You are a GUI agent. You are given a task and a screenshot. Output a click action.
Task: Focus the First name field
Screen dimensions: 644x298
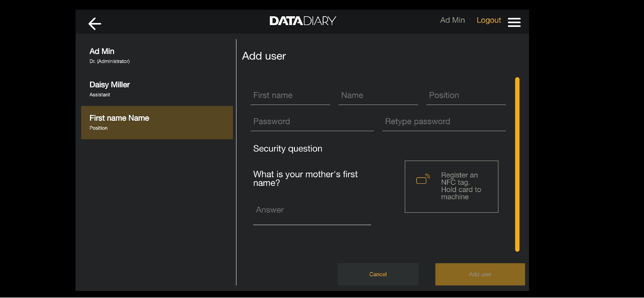click(290, 96)
